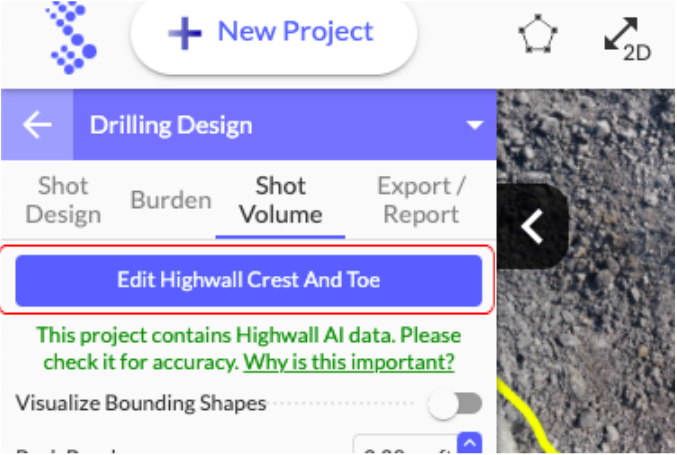Go back using the left arrow icon
Viewport: 677px width, 455px height.
(x=37, y=125)
